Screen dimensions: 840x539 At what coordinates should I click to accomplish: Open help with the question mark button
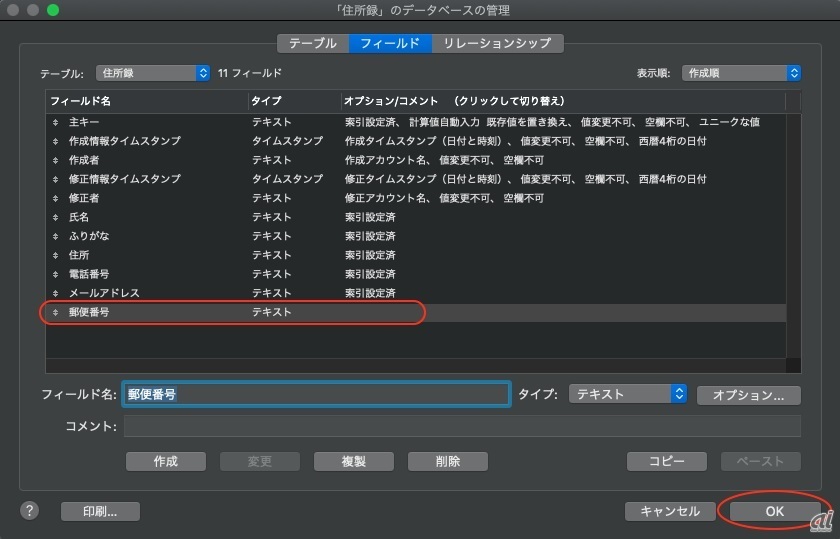[29, 511]
